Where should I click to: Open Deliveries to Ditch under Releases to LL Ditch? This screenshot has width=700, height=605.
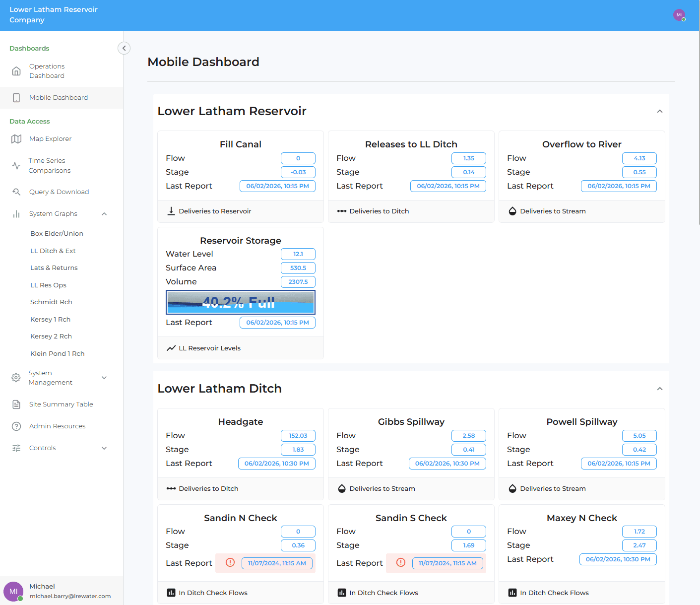(379, 211)
